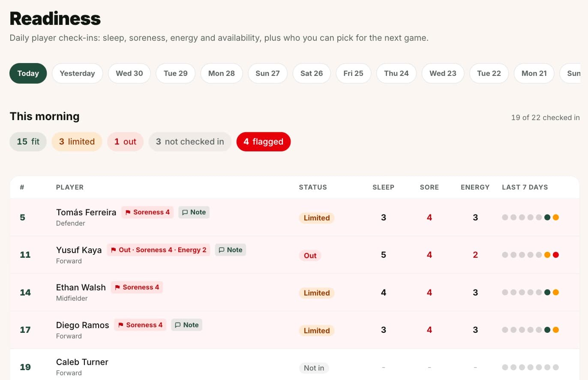Click the ENERGY column header
The image size is (588, 380).
[475, 187]
